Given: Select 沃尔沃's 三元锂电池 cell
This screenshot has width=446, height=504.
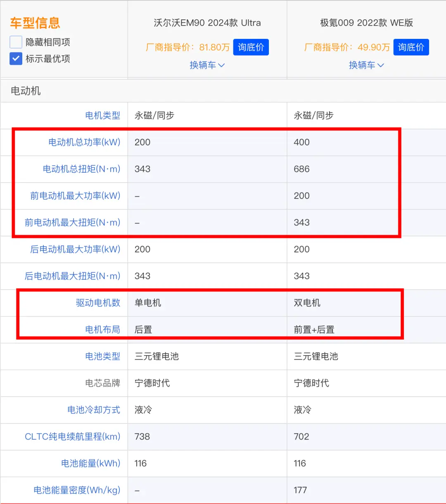Looking at the screenshot, I should coord(157,356).
